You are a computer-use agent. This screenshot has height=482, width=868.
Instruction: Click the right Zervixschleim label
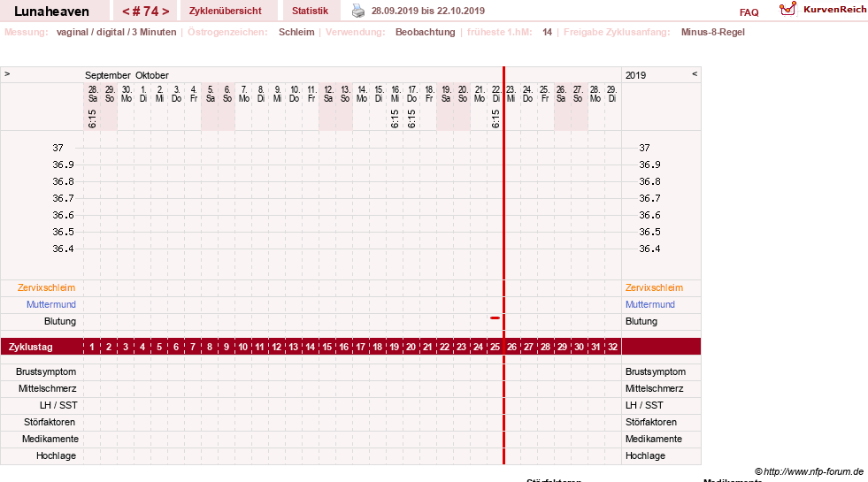pos(655,287)
